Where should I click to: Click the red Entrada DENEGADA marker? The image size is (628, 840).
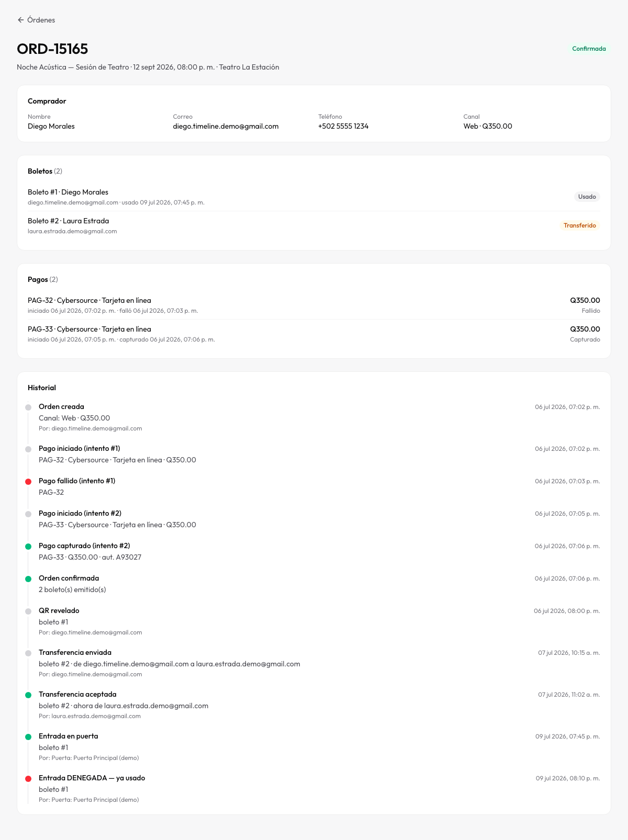point(28,779)
